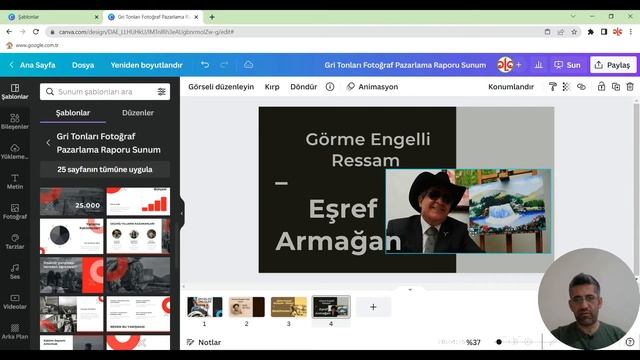Choose the pie chart template thumbnail

click(72, 236)
